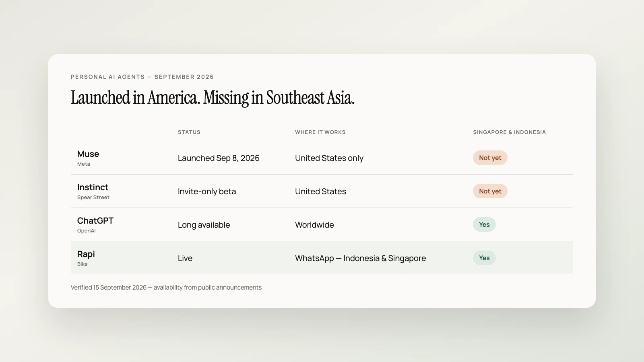The height and width of the screenshot is (362, 644).
Task: Click the "Not yet" badge in the Instinct row
Action: click(490, 191)
